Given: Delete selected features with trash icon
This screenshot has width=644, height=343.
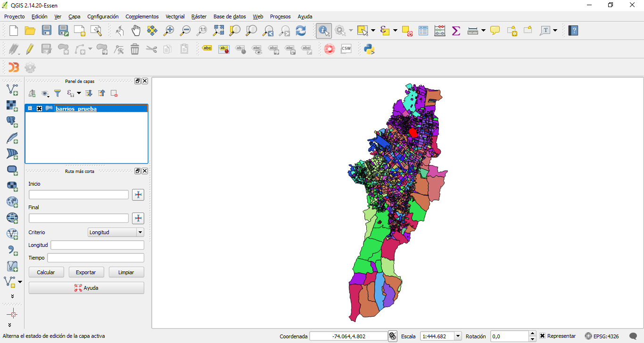Looking at the screenshot, I should pos(135,49).
